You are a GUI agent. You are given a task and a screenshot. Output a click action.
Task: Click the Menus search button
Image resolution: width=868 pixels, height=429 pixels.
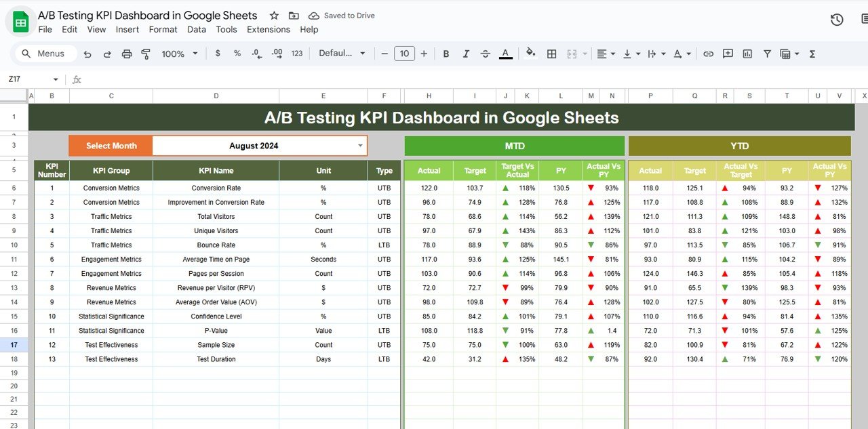[45, 53]
